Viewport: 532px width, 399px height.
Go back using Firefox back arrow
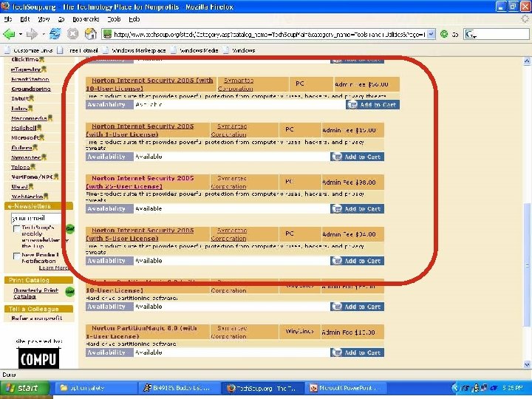[x=9, y=34]
